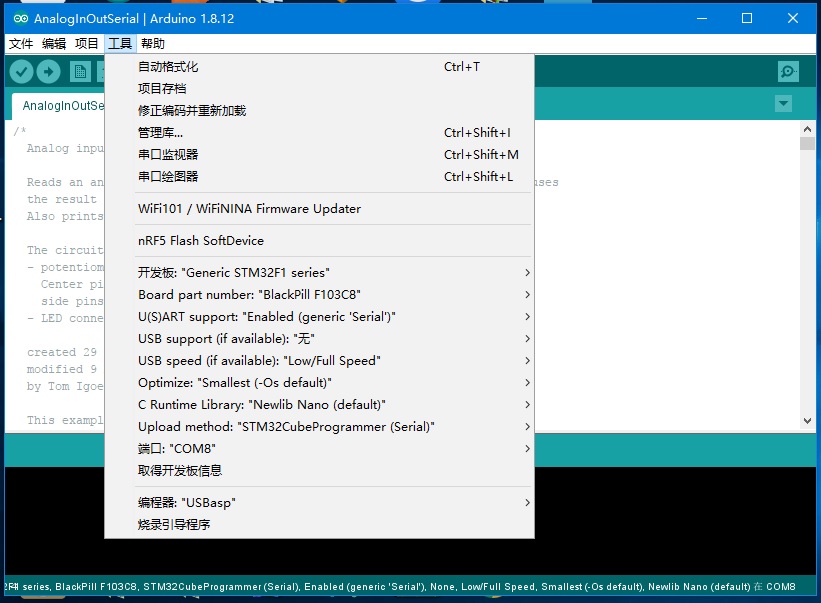Close the open 工具 menu

coord(120,43)
